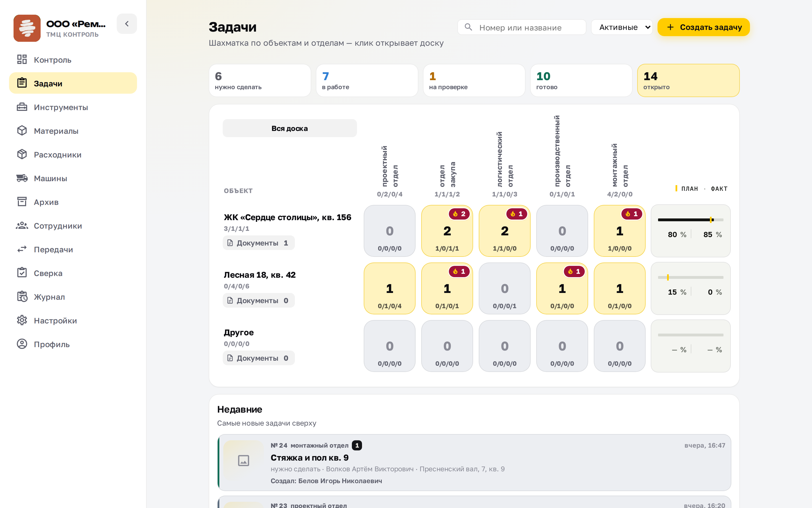Click the Настройки gear icon

[x=22, y=320]
